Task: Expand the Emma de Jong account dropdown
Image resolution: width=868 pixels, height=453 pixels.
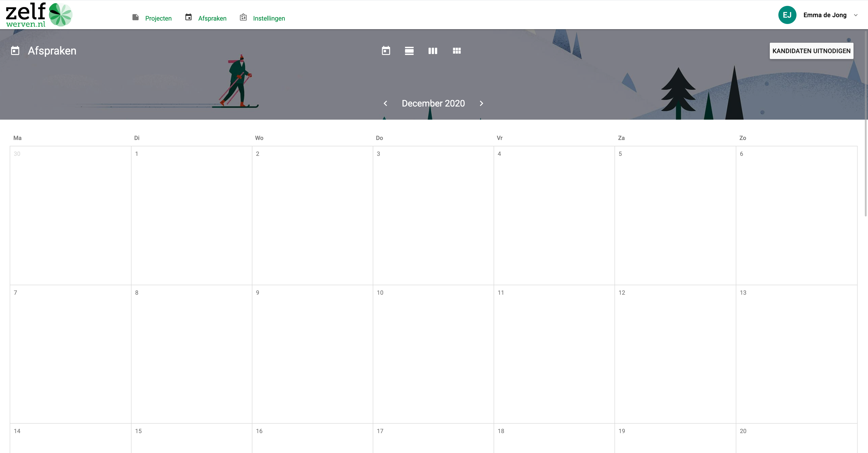Action: tap(856, 15)
